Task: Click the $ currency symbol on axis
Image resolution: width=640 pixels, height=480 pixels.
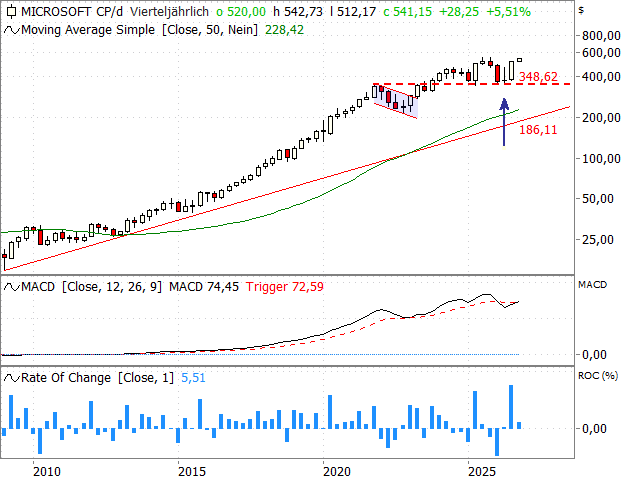Action: 581,11
